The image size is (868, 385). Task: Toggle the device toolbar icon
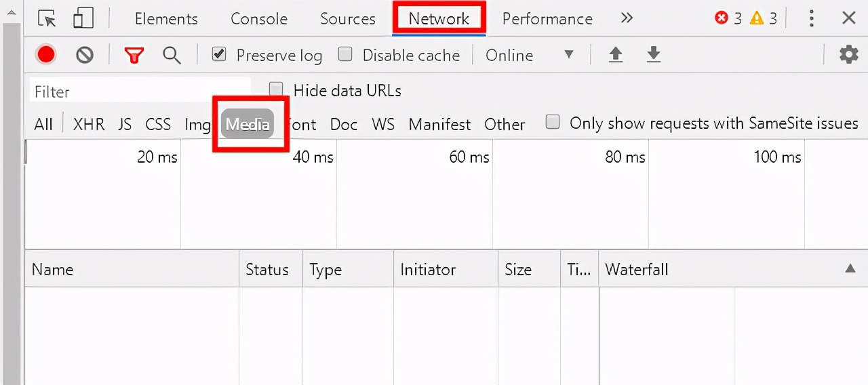click(x=83, y=18)
